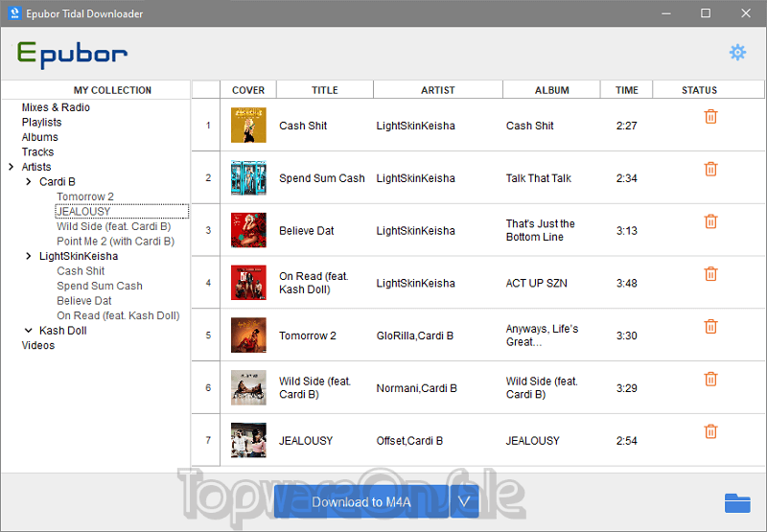Delete the Spend Sum Cash track row

click(710, 169)
